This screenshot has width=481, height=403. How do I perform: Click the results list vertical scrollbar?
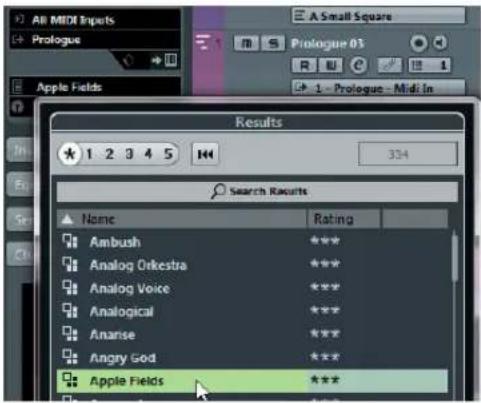pos(455,258)
